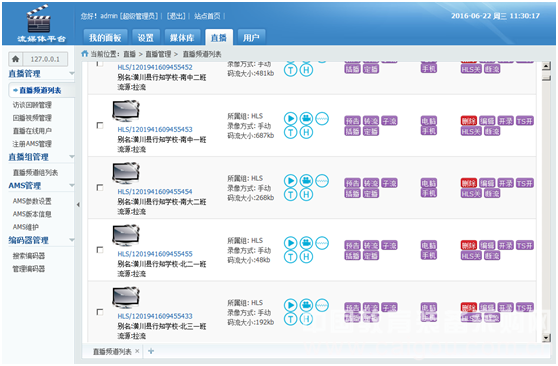558x366 pixels.
Task: Click wave stream icon for channel 1201941609455455
Action: coord(322,243)
